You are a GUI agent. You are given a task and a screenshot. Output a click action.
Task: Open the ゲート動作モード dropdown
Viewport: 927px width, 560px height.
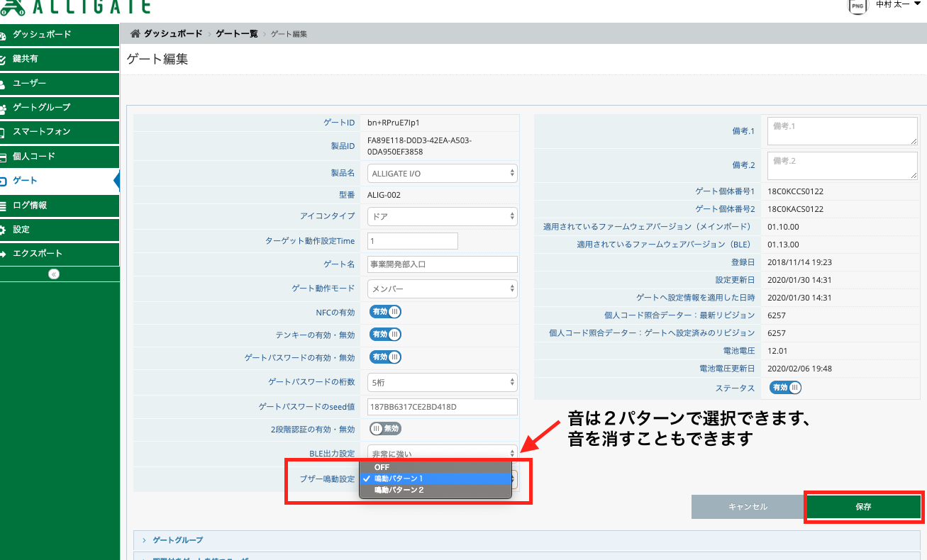coord(443,289)
